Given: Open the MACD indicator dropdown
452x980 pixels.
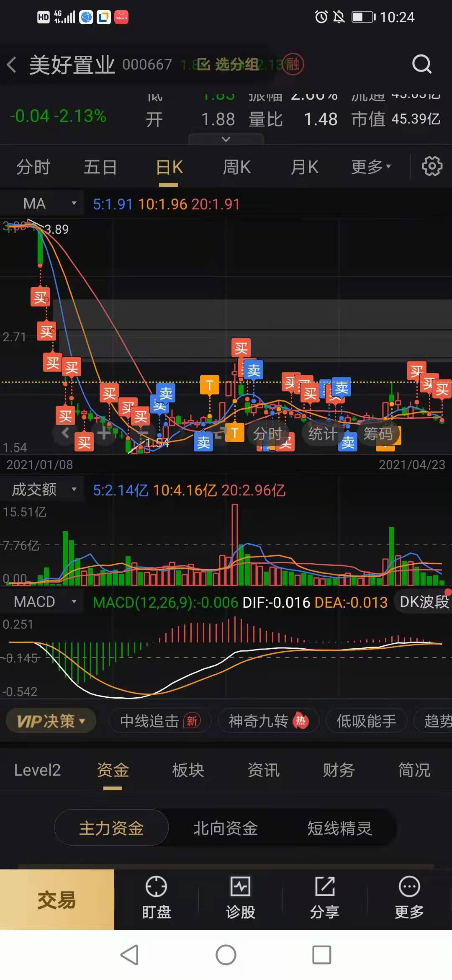Looking at the screenshot, I should 42,602.
